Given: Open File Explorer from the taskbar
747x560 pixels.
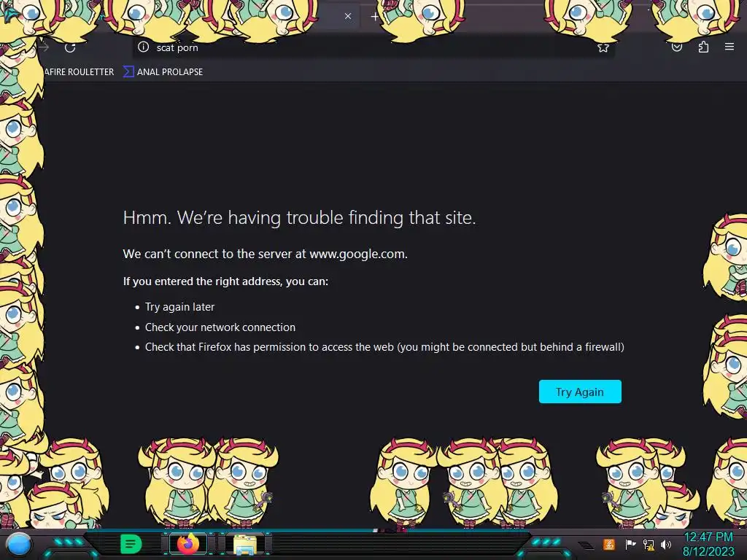Looking at the screenshot, I should point(245,544).
